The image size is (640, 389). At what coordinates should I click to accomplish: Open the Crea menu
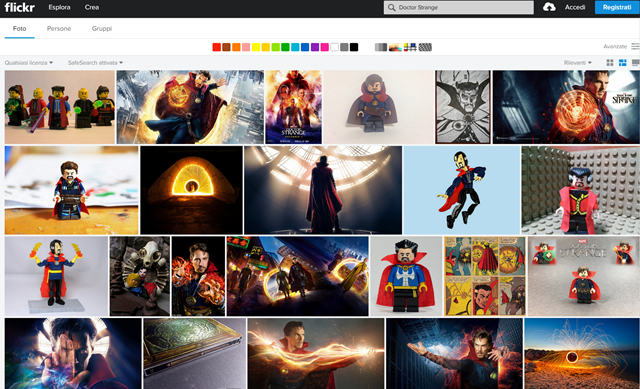point(92,7)
